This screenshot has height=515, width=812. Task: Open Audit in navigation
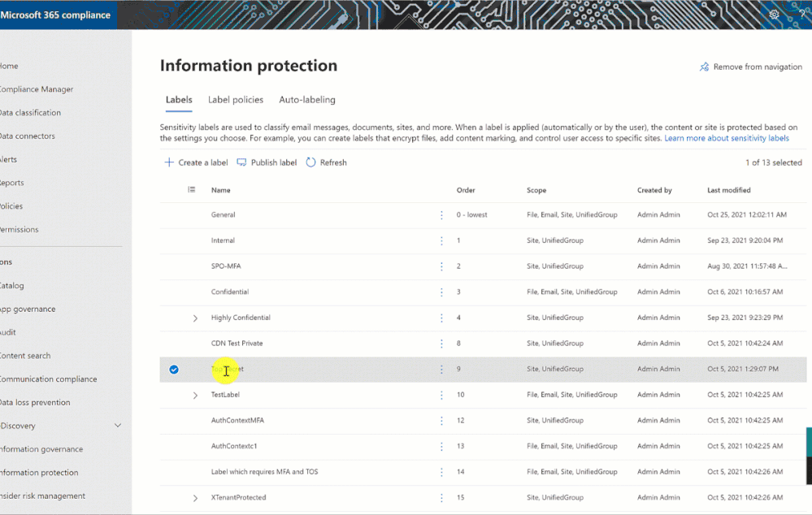(x=8, y=331)
